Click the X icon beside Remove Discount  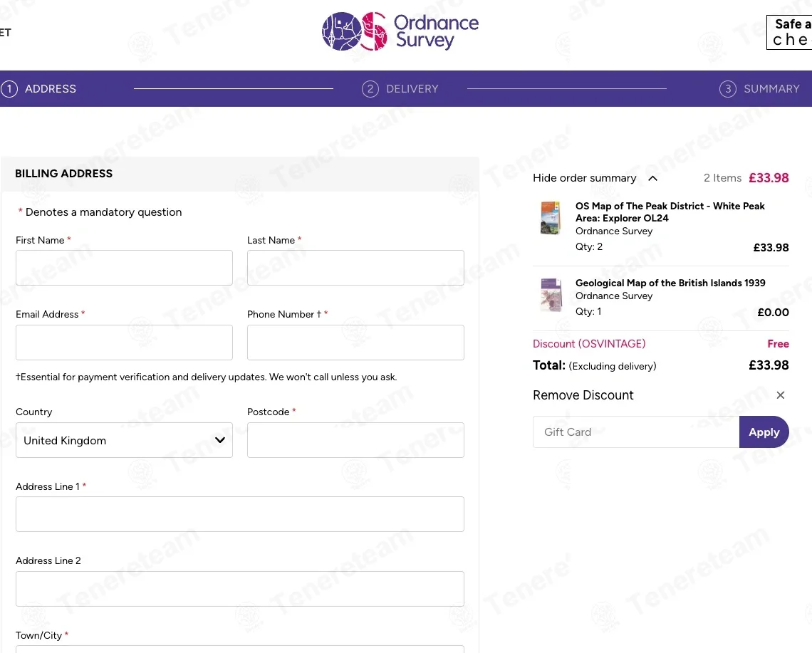[781, 395]
